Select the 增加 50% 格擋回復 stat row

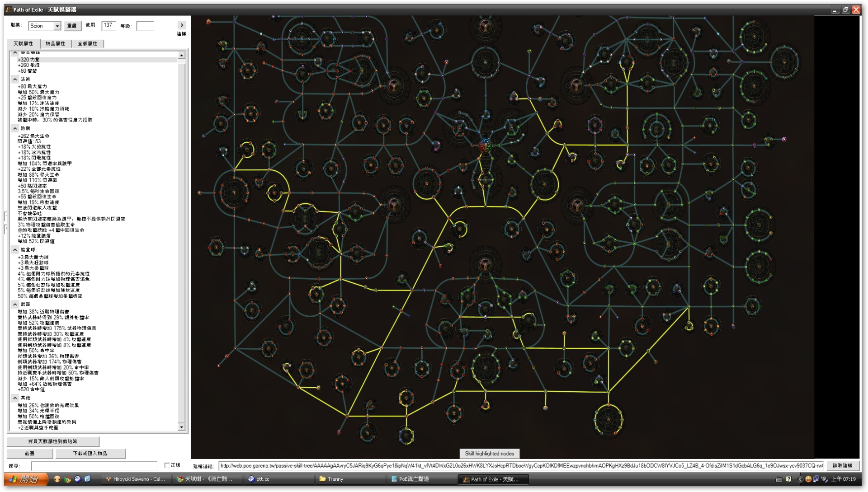pyautogui.click(x=97, y=417)
